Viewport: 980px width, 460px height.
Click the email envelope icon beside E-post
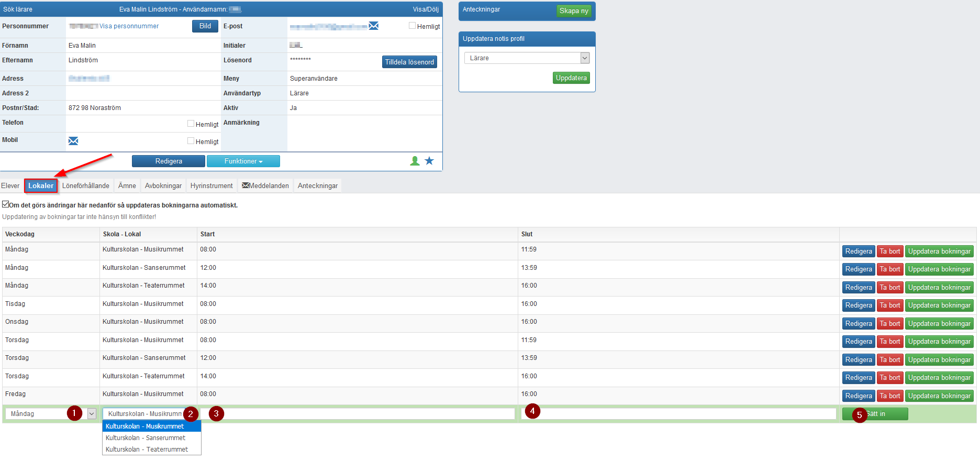click(x=374, y=26)
